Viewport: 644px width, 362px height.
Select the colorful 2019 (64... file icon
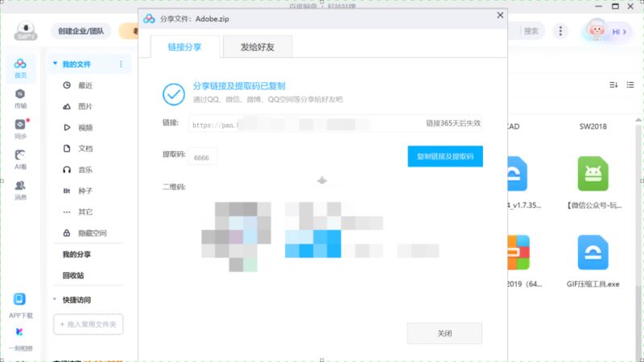[518, 252]
